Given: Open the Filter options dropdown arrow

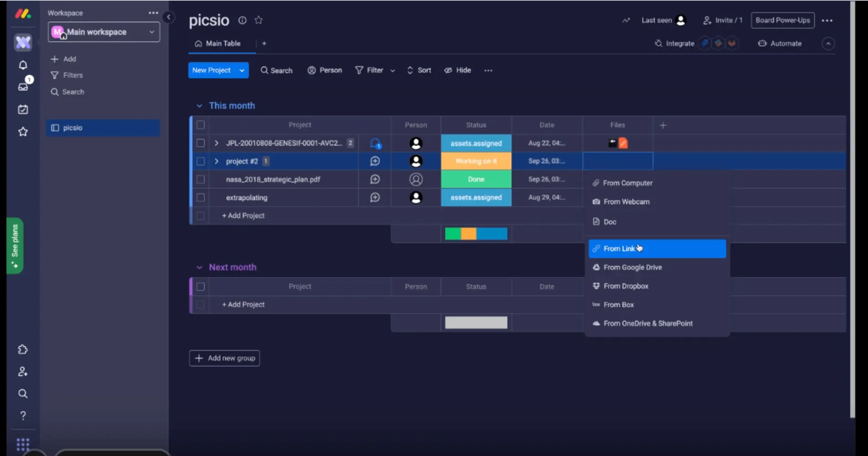Looking at the screenshot, I should click(393, 71).
